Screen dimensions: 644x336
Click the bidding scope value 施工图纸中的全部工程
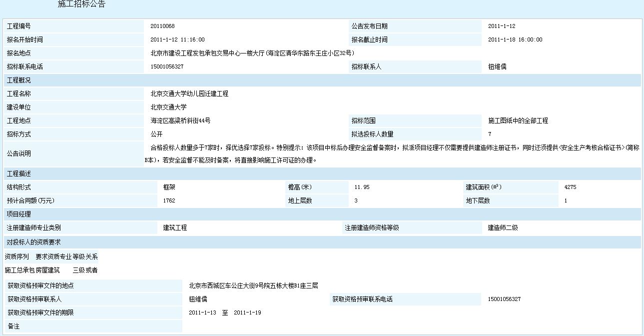tap(518, 120)
